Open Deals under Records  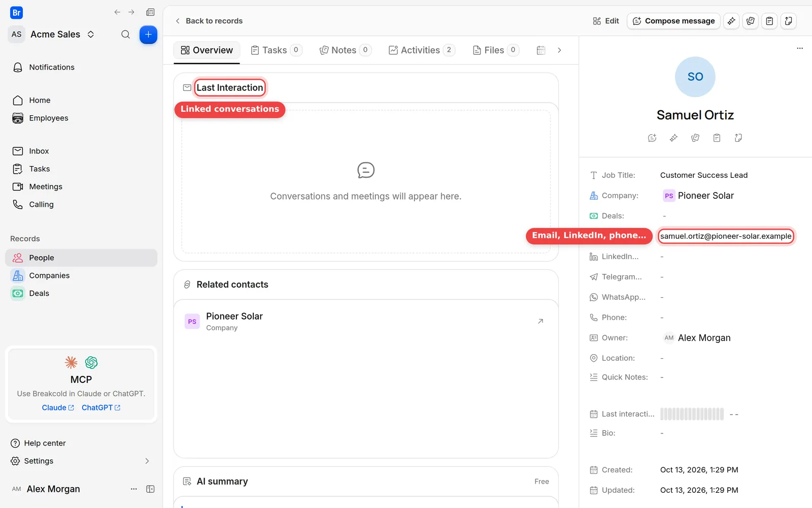pyautogui.click(x=81, y=293)
